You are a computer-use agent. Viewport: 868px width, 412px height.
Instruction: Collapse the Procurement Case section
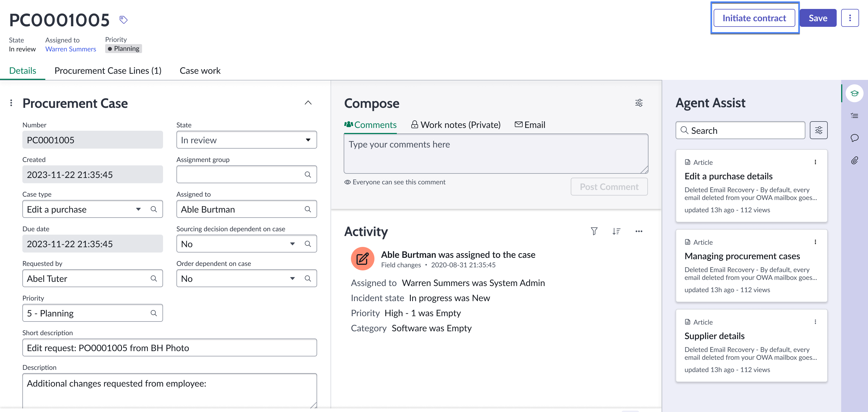[x=308, y=103]
